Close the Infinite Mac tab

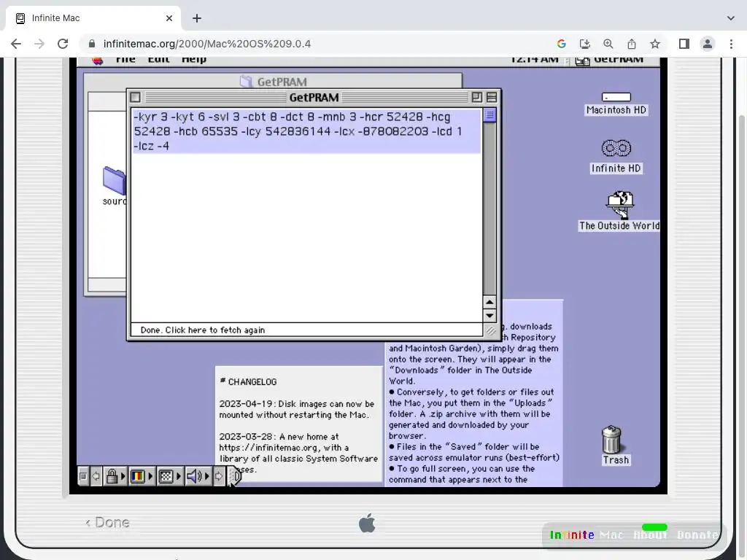(x=169, y=18)
